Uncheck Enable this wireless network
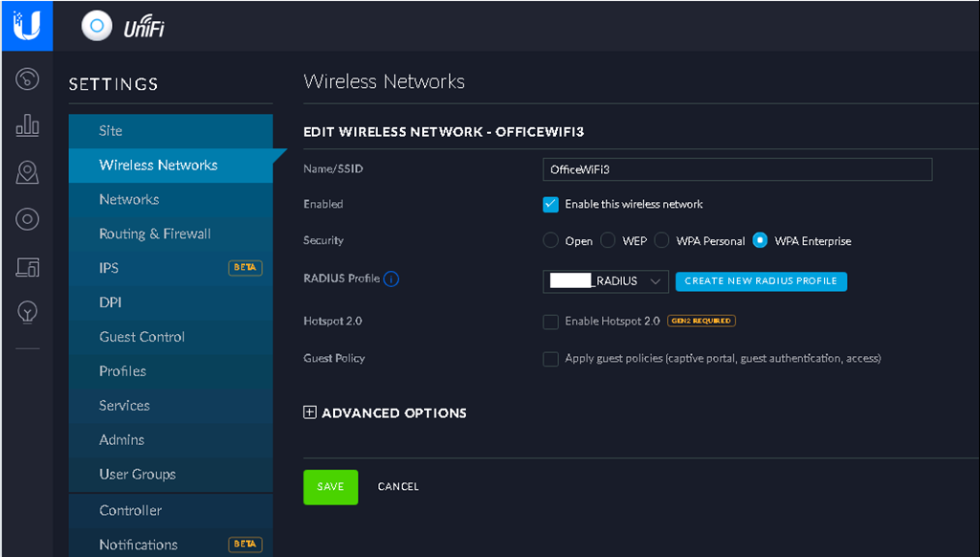980x557 pixels. click(550, 204)
